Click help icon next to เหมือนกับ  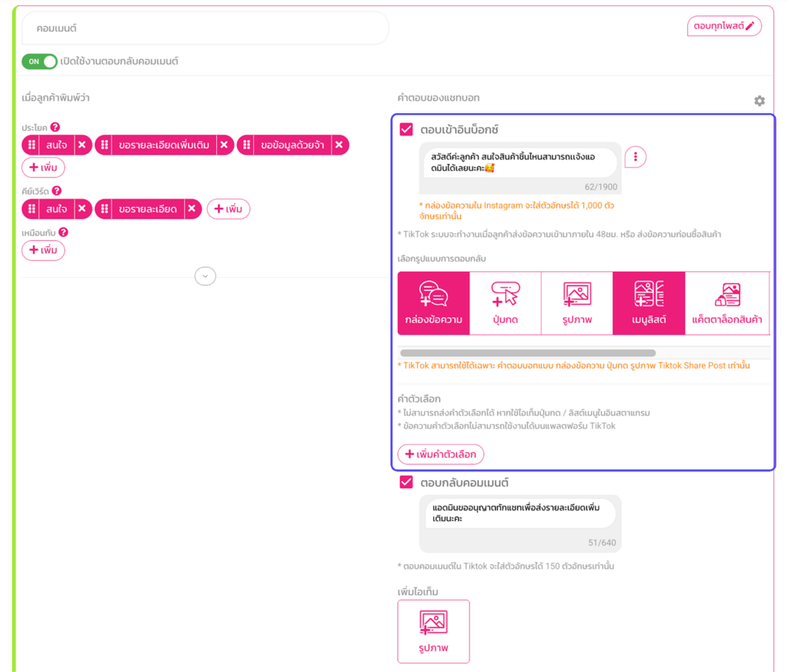tap(63, 232)
